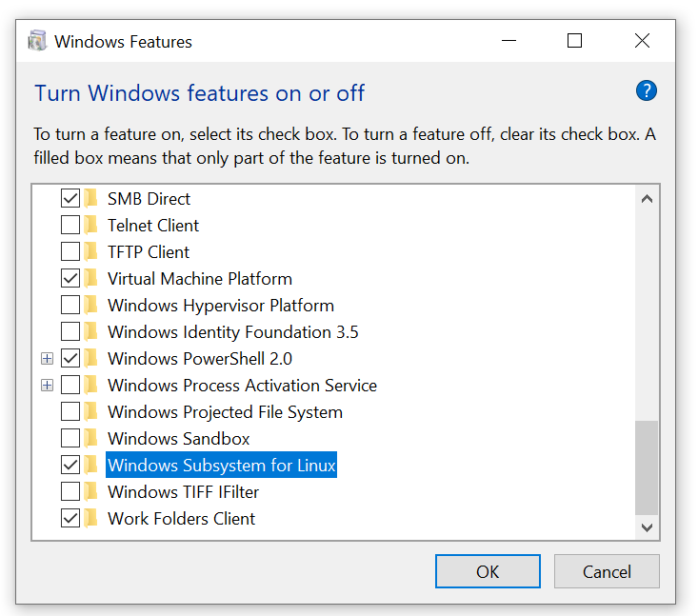698x616 pixels.
Task: Click the Windows Process Activation Service folder icon
Action: (90, 385)
